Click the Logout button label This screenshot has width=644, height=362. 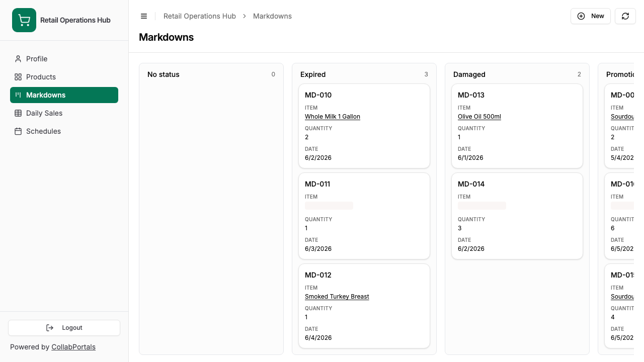72,328
